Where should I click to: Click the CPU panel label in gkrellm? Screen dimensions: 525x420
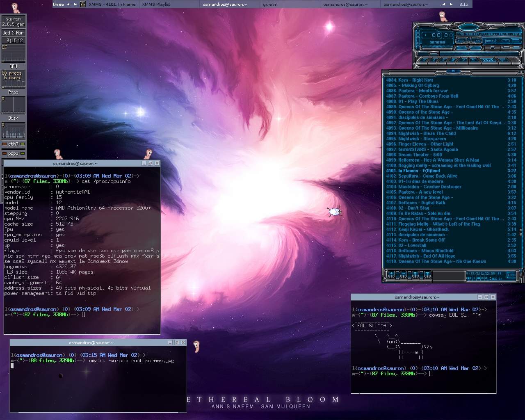(x=13, y=66)
